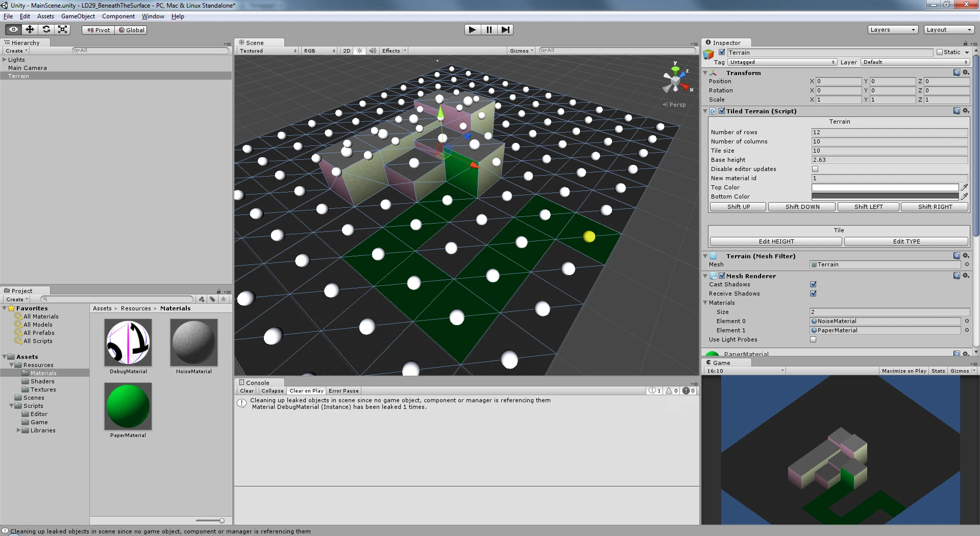This screenshot has width=980, height=536.
Task: Select the Hand view tool
Action: 13,30
